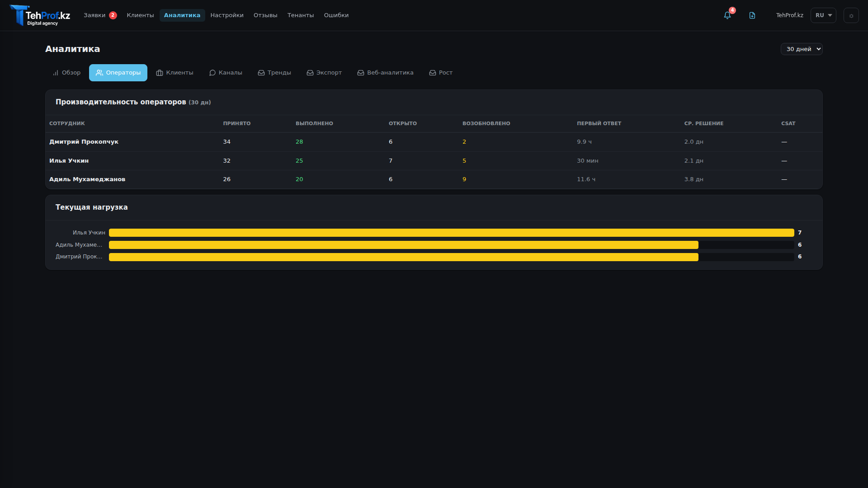Screen dimensions: 868x488
Task: Open the Каналы tab with chat icon
Action: 226,73
